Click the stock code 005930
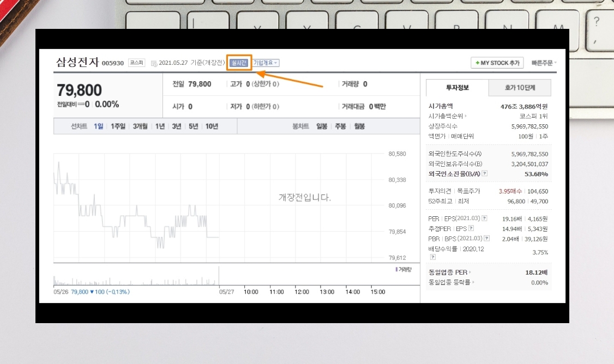614x364 pixels. click(x=113, y=63)
